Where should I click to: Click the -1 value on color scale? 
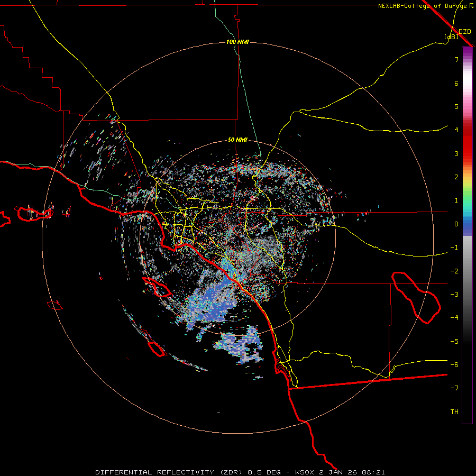(x=454, y=248)
